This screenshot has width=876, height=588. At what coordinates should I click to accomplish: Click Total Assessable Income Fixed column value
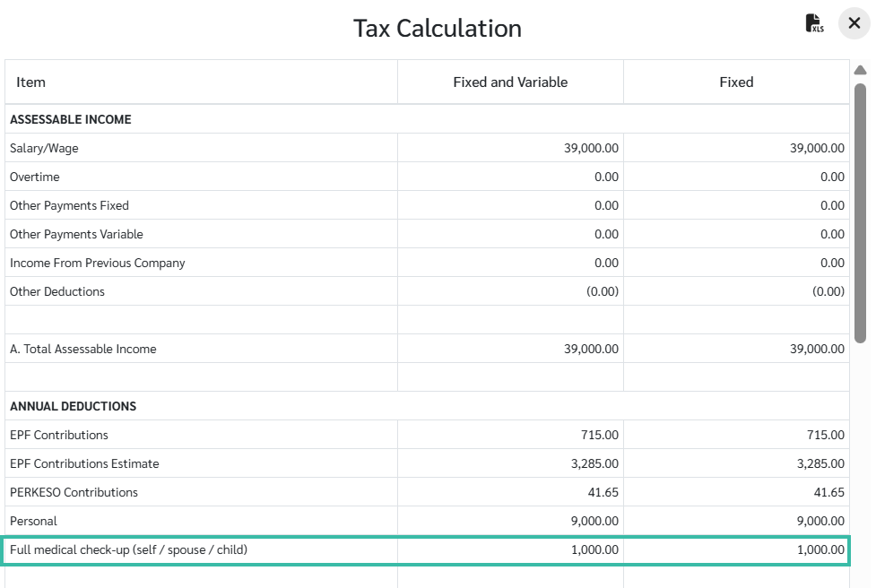(817, 349)
